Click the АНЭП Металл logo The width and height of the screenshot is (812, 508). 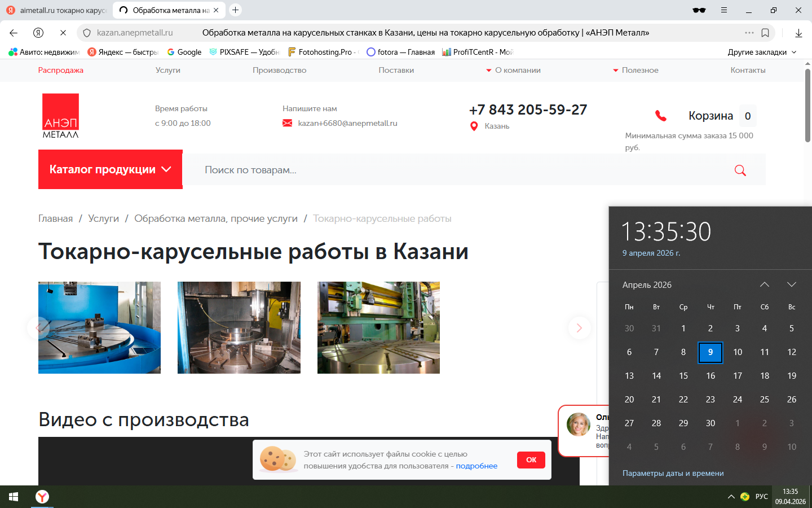(x=61, y=116)
